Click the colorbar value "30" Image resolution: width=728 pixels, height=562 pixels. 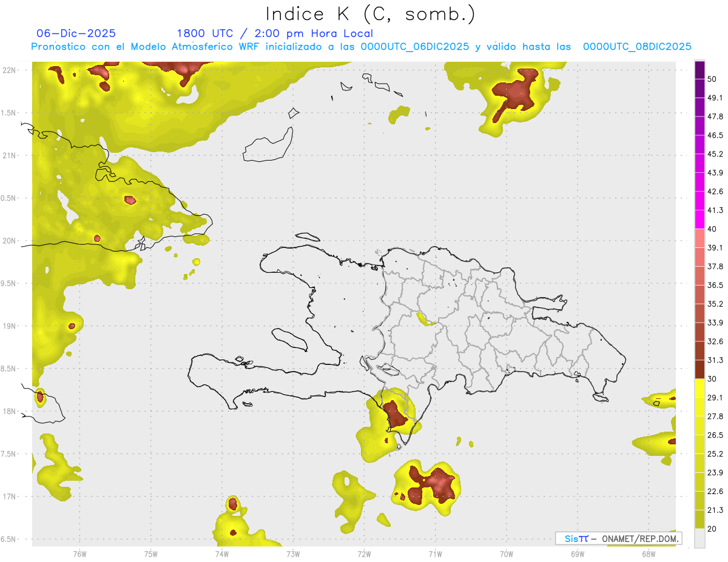pyautogui.click(x=713, y=379)
